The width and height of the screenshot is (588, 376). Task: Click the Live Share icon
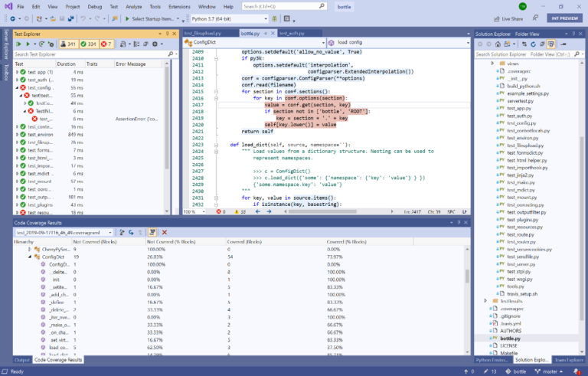[495, 18]
